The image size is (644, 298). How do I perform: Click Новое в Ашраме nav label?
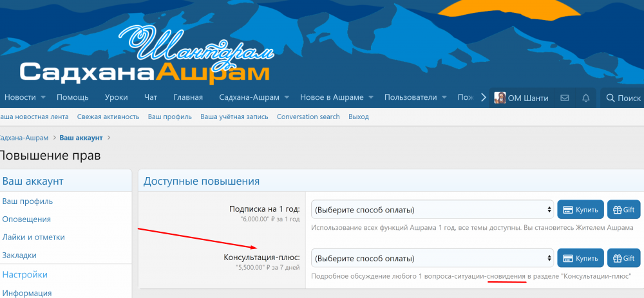coord(332,98)
